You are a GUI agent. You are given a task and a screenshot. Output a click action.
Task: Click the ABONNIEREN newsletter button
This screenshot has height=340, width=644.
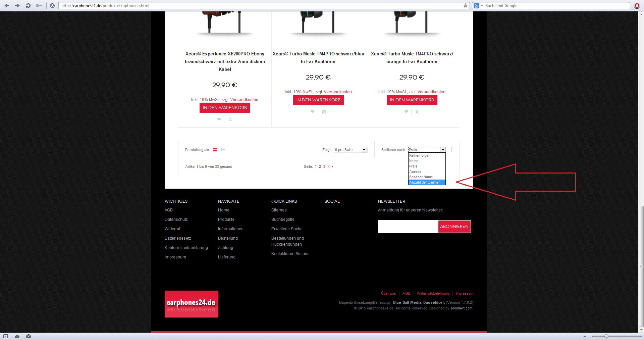pyautogui.click(x=454, y=227)
